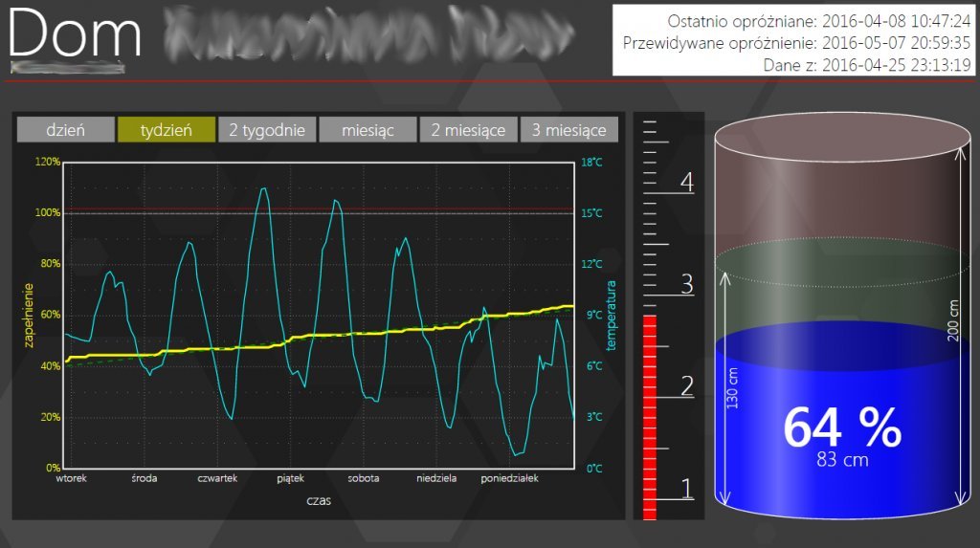Click the niedziela axis tick label
980x548 pixels.
436,478
